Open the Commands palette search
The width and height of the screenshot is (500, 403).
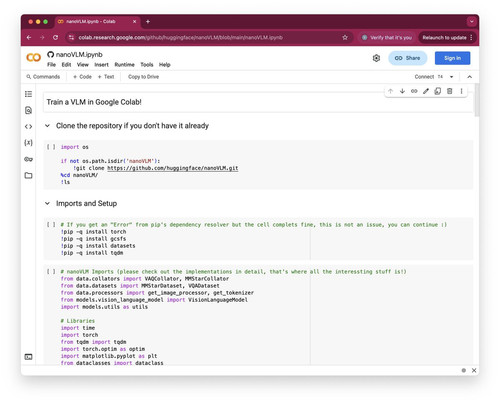[43, 77]
